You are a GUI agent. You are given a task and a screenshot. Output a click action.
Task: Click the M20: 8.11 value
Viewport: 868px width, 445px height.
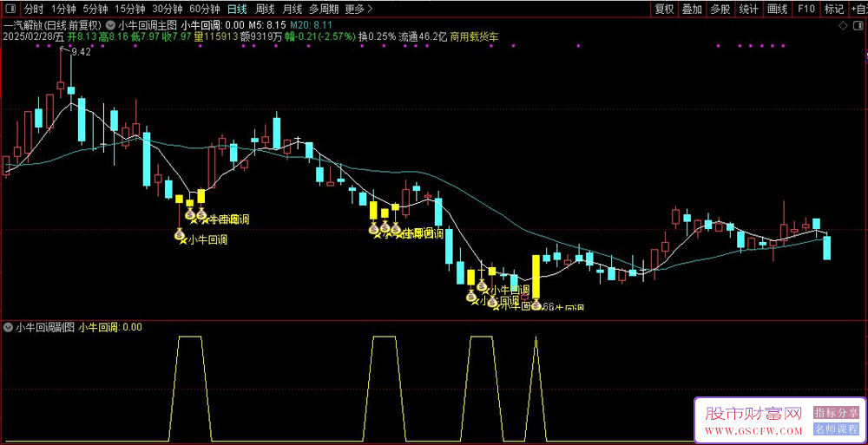(312, 25)
